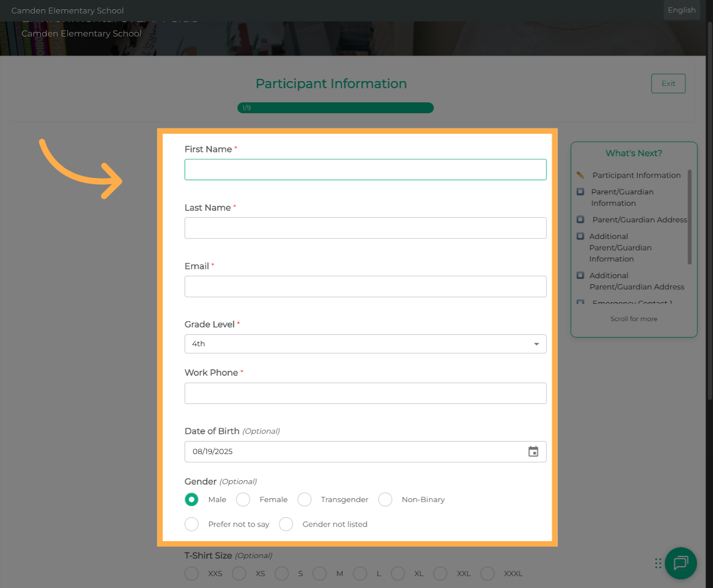The image size is (713, 588).
Task: Choose the Non-Binary gender radio button
Action: tap(385, 499)
